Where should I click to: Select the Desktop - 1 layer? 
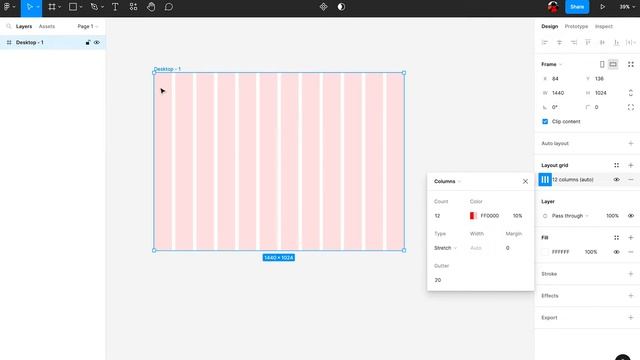(x=53, y=42)
